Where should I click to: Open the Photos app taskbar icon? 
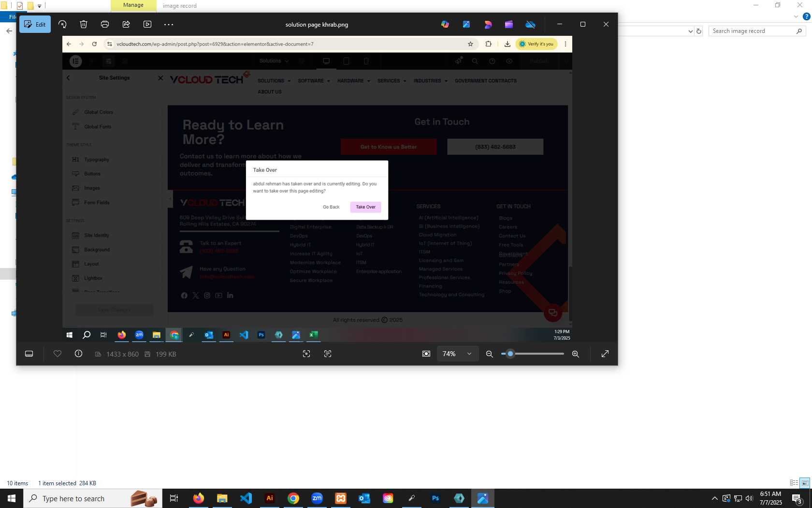click(483, 498)
